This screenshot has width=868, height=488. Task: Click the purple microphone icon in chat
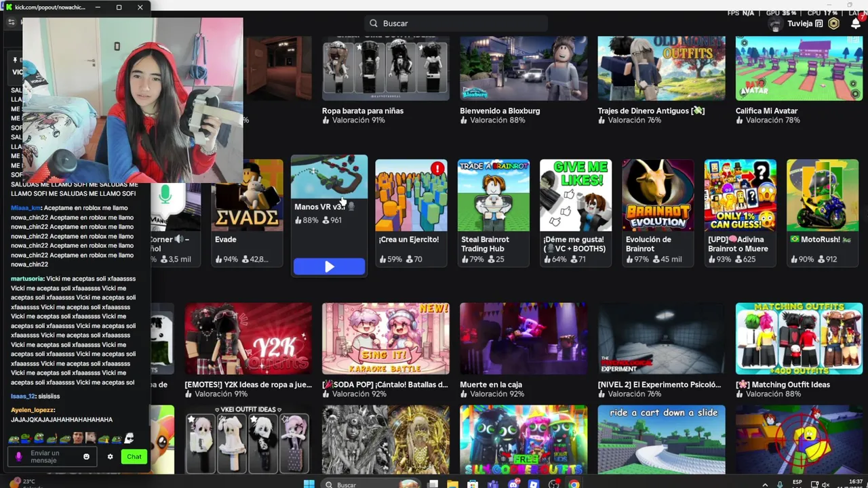[18, 457]
